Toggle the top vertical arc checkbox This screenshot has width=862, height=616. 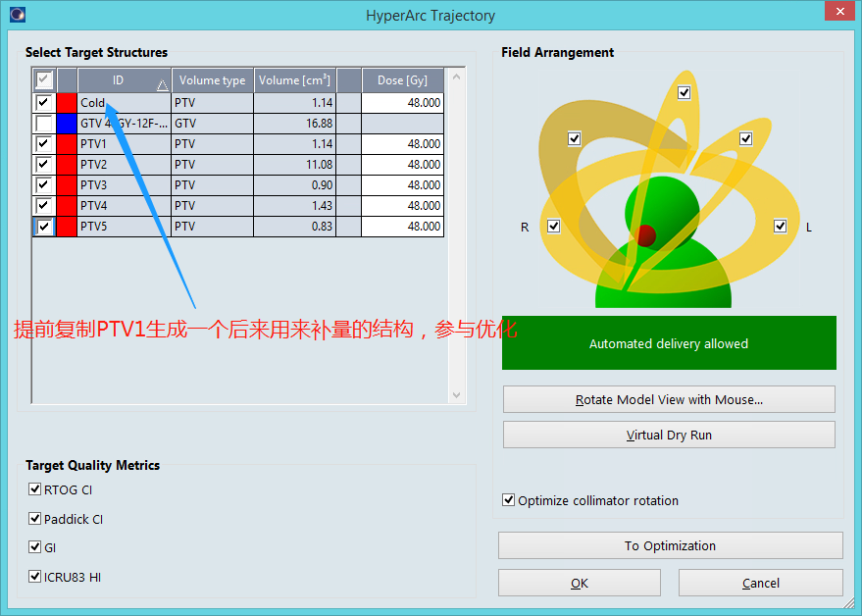[x=684, y=92]
